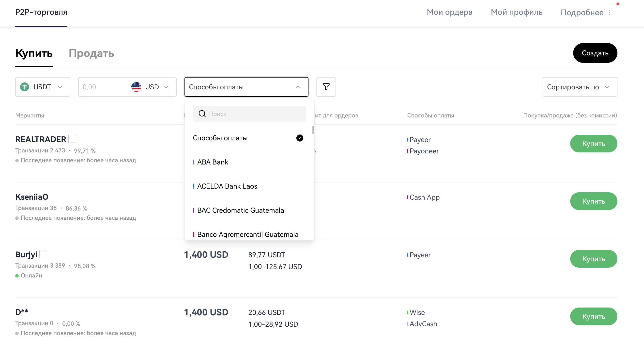Open the three-dot menu beside Подробнее
This screenshot has height=358, width=644.
(x=609, y=13)
